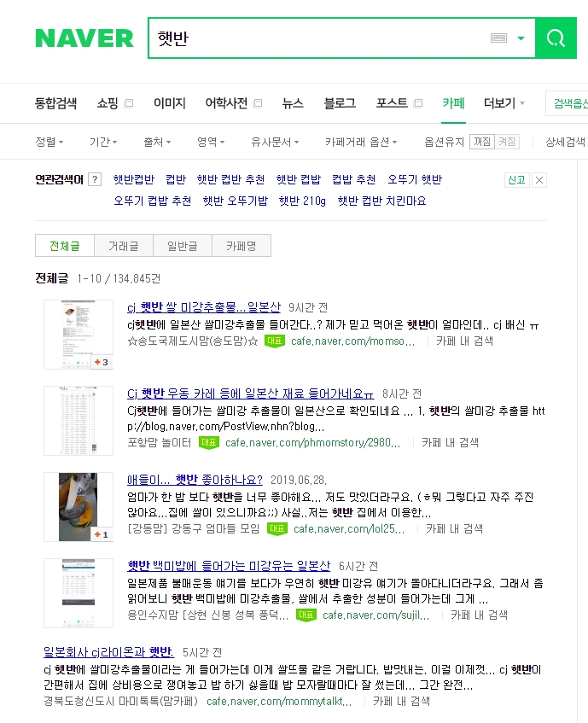This screenshot has height=723, width=588.
Task: Click 카페 내 검색 for 강동맘 result
Action: (454, 529)
